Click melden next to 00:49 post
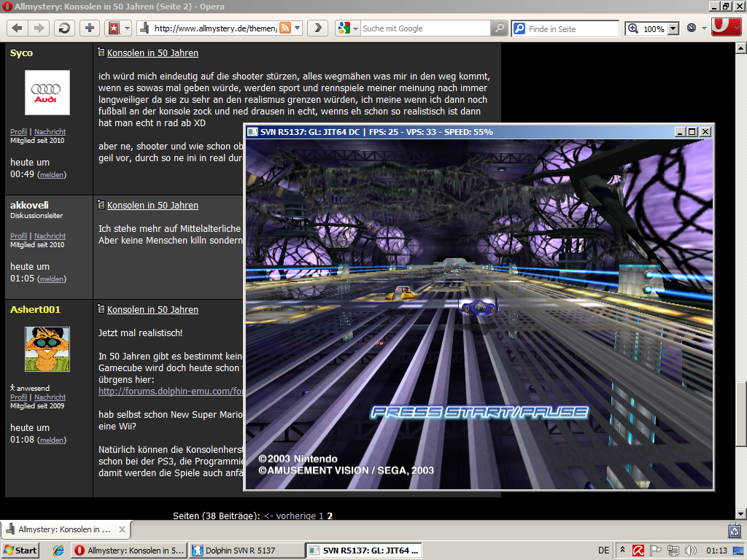The height and width of the screenshot is (560, 747). [52, 175]
